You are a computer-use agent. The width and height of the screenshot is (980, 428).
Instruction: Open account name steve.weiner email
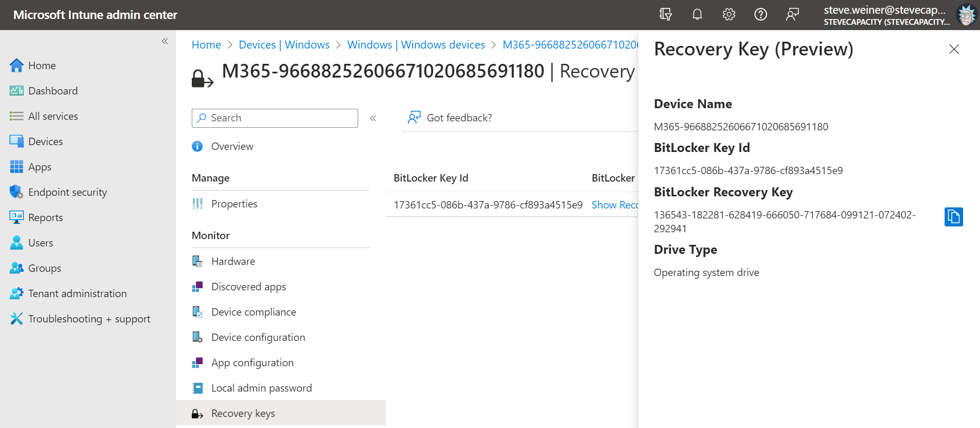coord(885,10)
